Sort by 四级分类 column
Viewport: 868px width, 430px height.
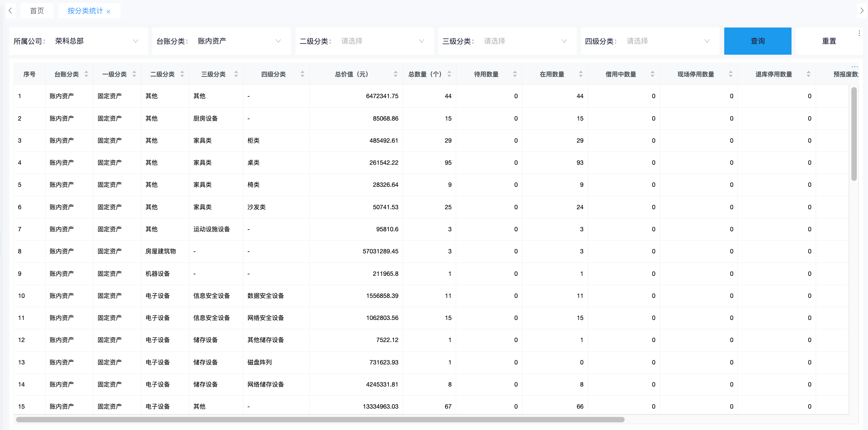click(302, 74)
